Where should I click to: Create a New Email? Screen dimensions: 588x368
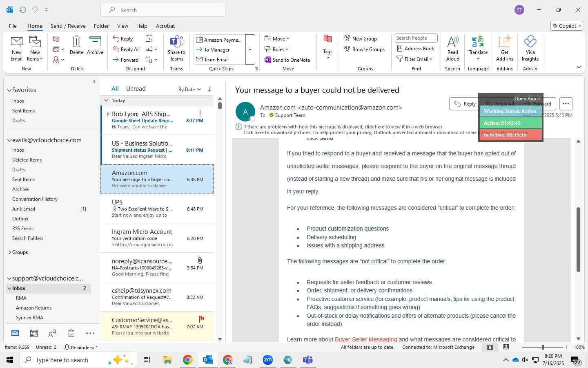(x=17, y=49)
